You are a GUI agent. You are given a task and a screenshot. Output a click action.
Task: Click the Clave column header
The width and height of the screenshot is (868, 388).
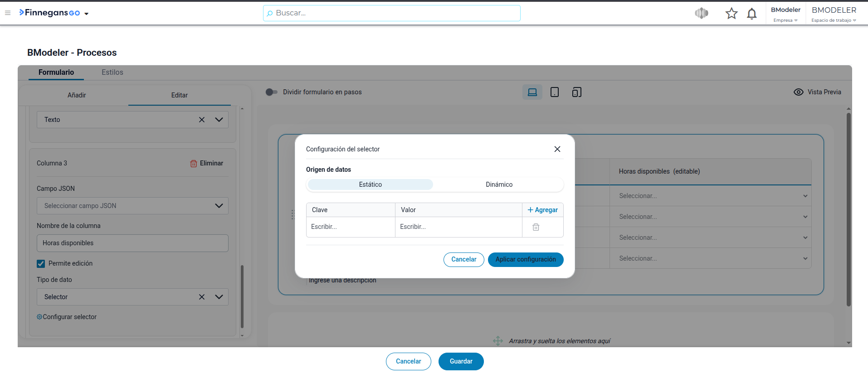coord(351,210)
